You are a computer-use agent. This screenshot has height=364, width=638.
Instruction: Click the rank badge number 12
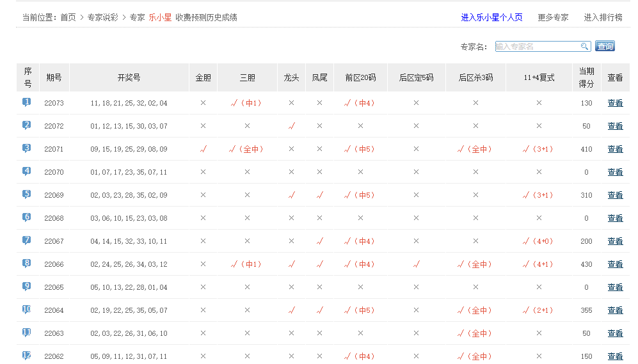(27, 356)
